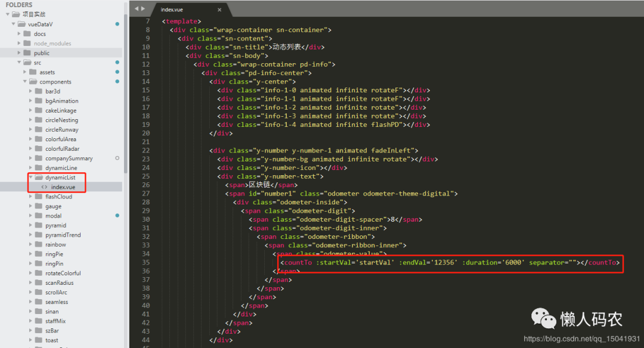Select the colorfulArea folder
Screen dimensions: 644x348
pos(61,139)
